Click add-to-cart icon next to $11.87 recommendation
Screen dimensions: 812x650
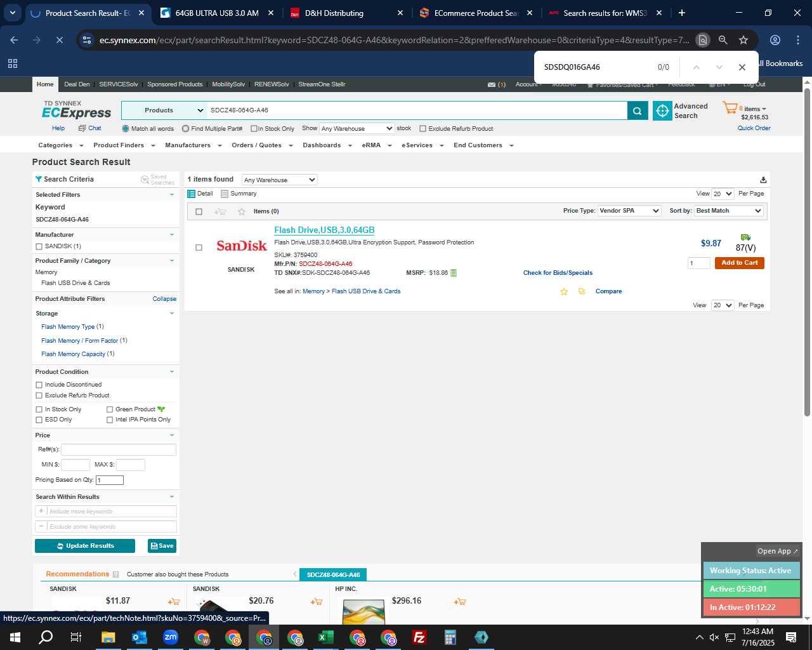(x=173, y=601)
